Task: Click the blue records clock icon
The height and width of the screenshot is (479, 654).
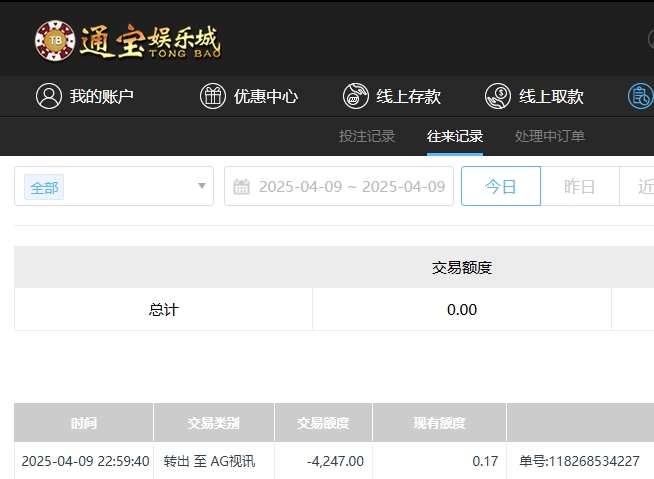Action: coord(641,96)
